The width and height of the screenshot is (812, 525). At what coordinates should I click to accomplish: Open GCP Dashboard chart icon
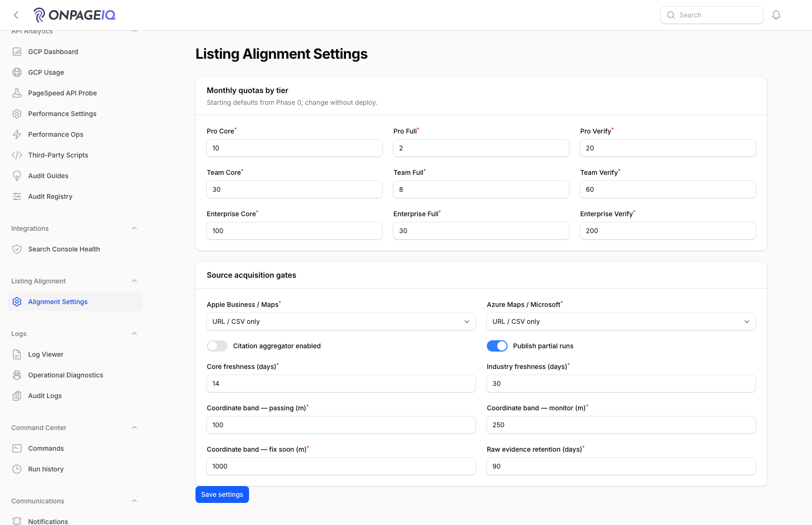(x=17, y=52)
